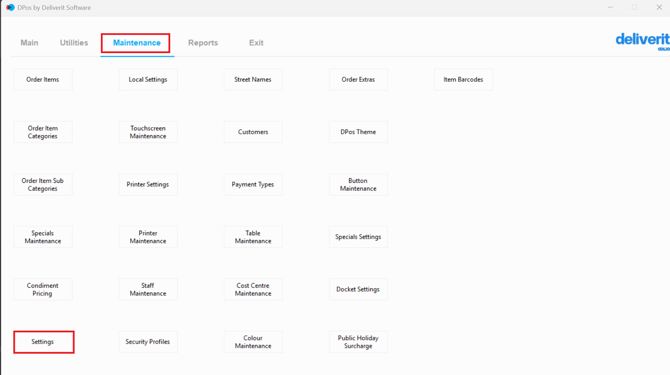Open Payment Types

253,185
